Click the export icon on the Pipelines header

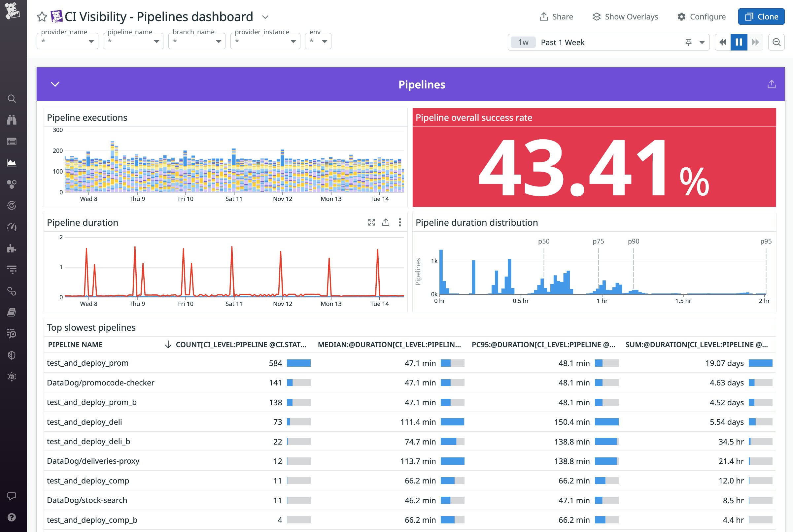[771, 84]
